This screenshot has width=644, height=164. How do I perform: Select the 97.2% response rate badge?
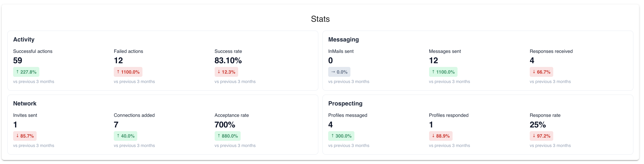542,136
